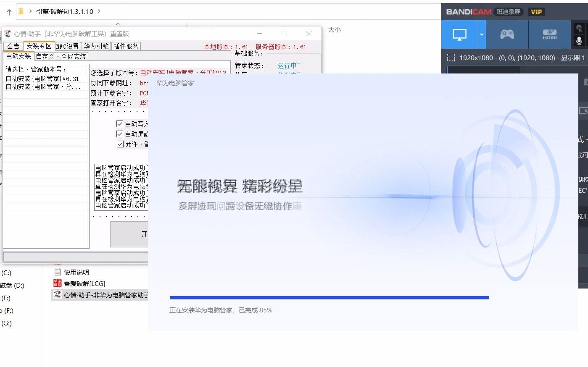Click the 华为电脑管家 installer title
Image resolution: width=588 pixels, height=367 pixels.
(x=175, y=83)
